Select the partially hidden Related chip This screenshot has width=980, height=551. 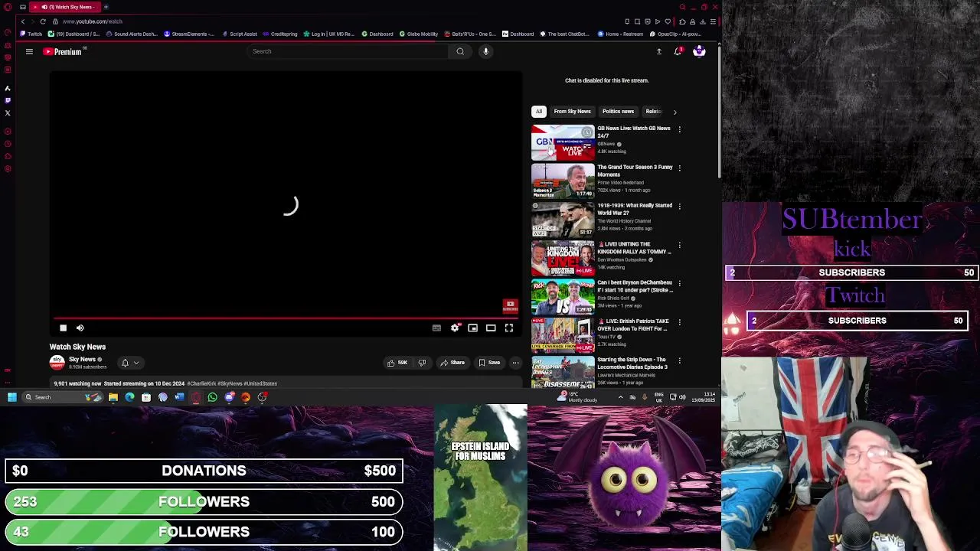653,112
